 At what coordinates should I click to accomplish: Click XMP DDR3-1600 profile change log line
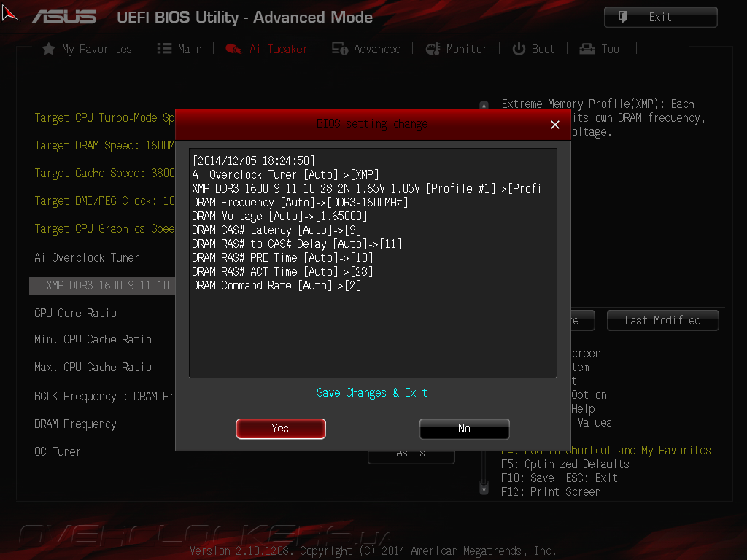click(366, 189)
